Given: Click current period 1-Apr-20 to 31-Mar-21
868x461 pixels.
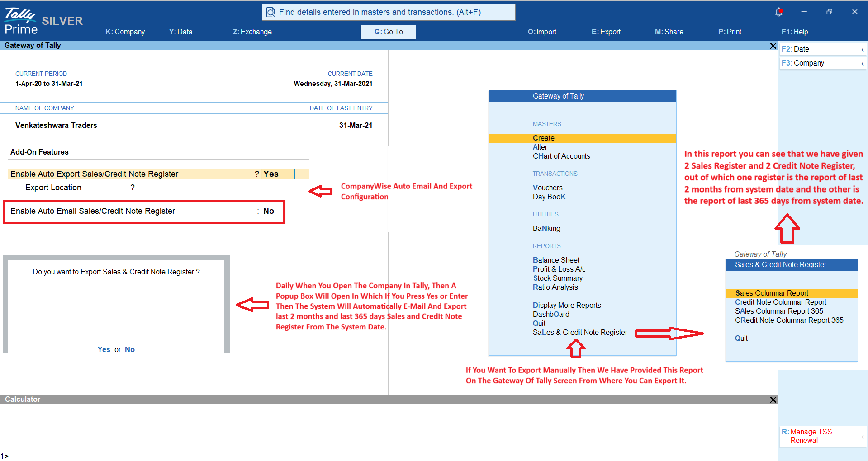Looking at the screenshot, I should [x=49, y=84].
